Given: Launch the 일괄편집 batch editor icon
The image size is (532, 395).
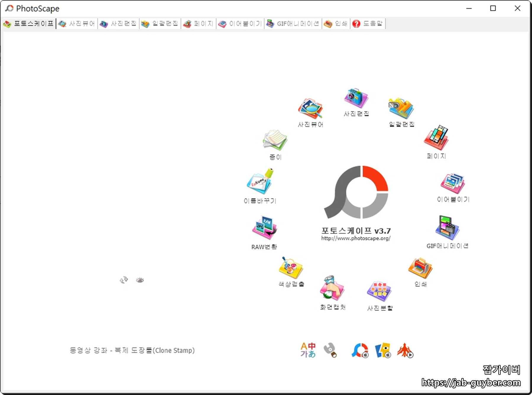Looking at the screenshot, I should pos(401,109).
